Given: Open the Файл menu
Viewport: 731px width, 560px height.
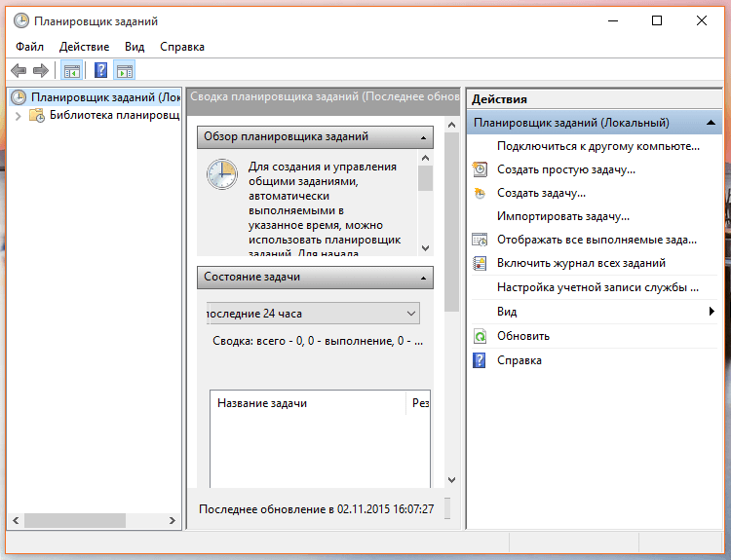Looking at the screenshot, I should tap(29, 47).
